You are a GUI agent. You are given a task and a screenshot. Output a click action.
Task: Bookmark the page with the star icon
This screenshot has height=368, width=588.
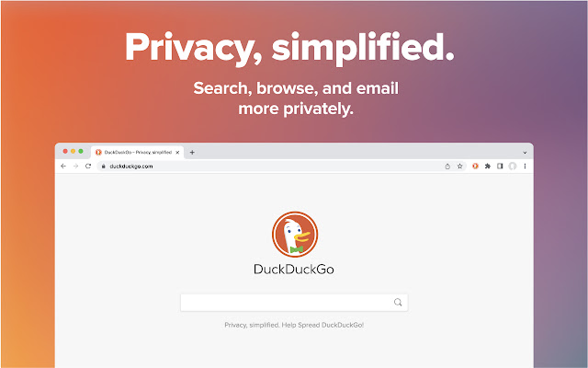[x=459, y=167]
